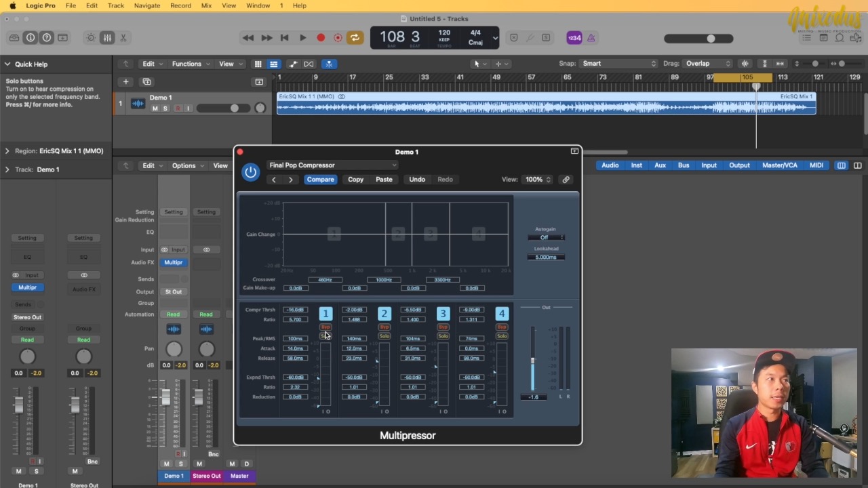
Task: Toggle the yellow Cycle button
Action: (355, 38)
